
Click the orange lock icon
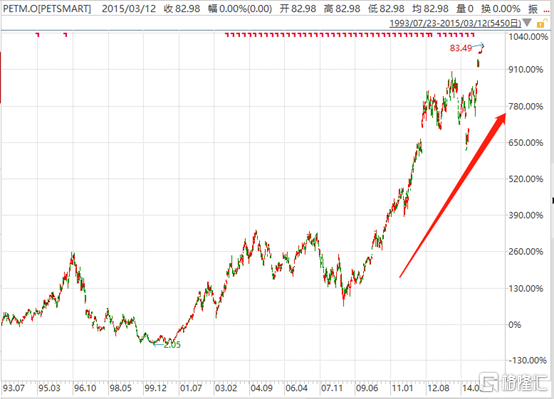pos(541,23)
